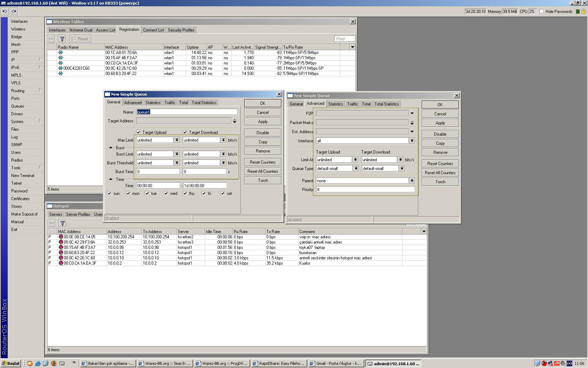Open the Interface dropdown showing all

coord(412,141)
